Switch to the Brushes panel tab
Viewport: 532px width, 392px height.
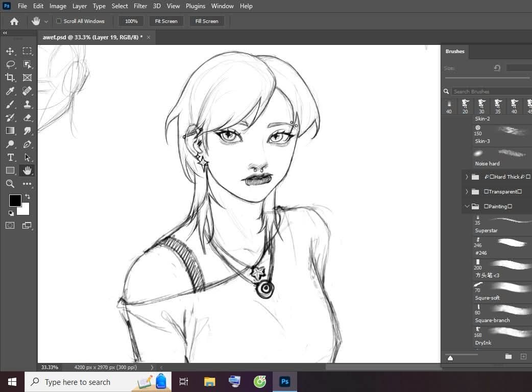coord(454,51)
